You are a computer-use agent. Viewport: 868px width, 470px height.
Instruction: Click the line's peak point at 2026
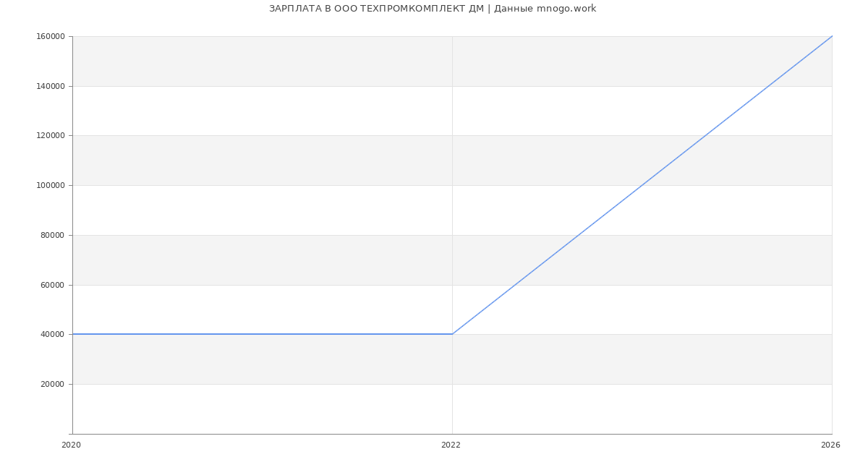tap(832, 36)
